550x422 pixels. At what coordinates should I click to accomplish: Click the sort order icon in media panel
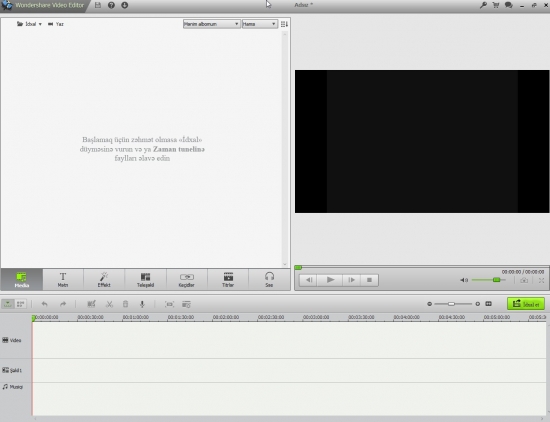pos(284,24)
